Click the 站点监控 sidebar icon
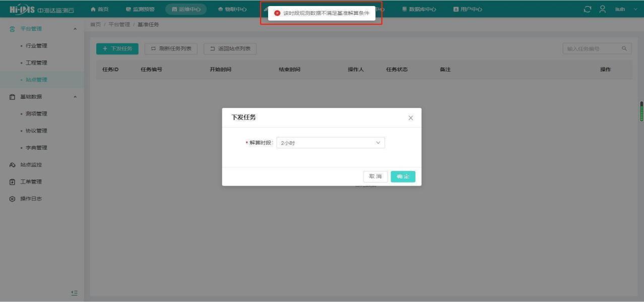Viewport: 644px width, 302px height. 13,165
